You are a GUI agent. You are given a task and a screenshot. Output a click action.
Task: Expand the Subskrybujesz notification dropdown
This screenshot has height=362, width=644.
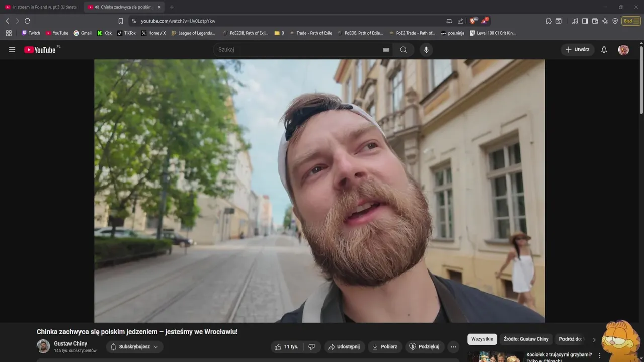tap(135, 347)
